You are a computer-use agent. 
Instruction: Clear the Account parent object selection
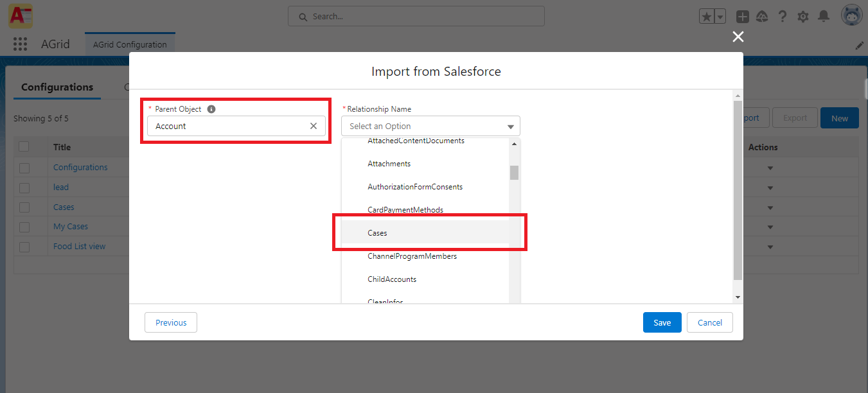pyautogui.click(x=314, y=126)
